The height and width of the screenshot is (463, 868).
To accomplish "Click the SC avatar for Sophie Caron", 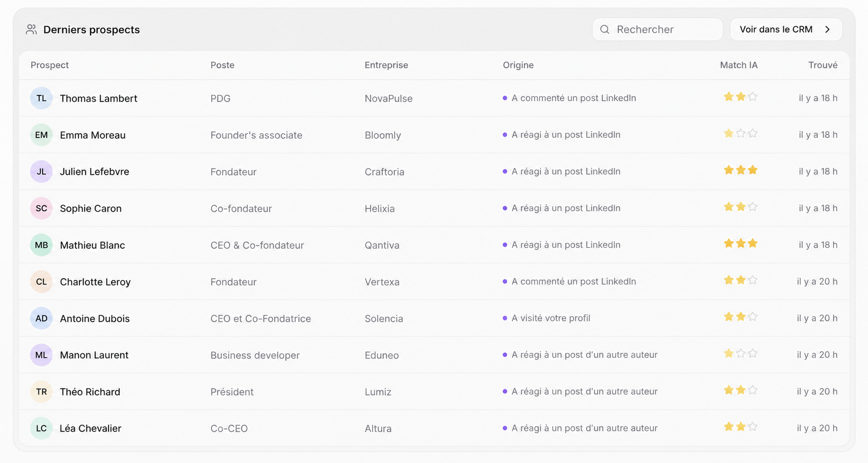I will 41,208.
